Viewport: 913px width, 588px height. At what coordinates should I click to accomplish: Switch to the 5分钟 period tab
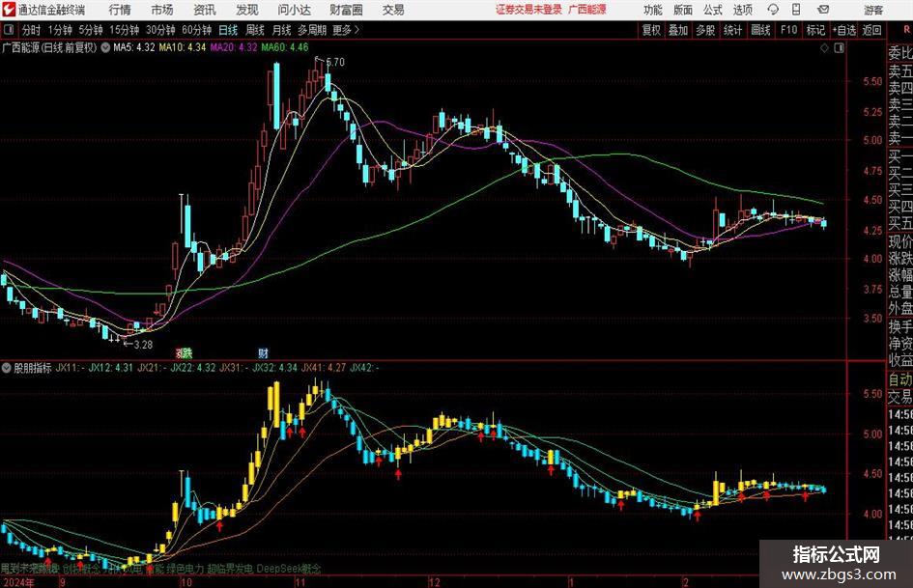point(91,30)
